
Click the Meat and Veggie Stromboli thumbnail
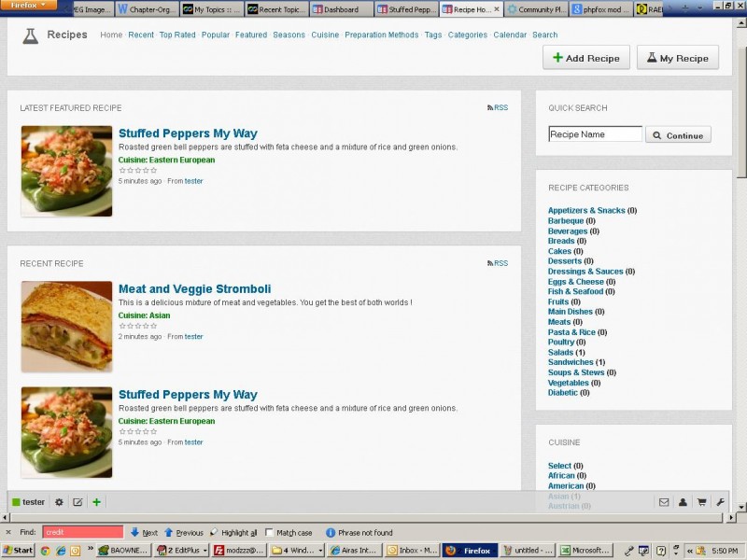[x=66, y=327]
